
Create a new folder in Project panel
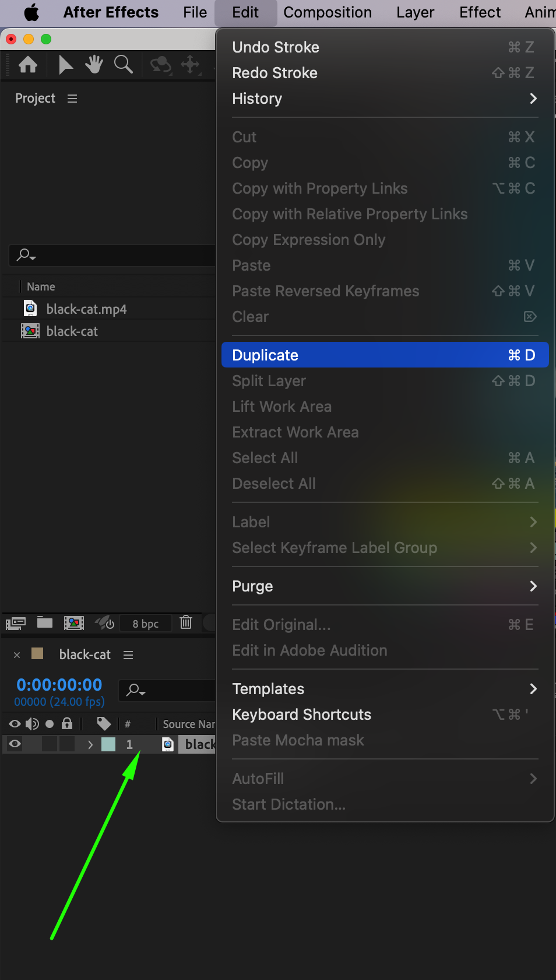[x=45, y=622]
